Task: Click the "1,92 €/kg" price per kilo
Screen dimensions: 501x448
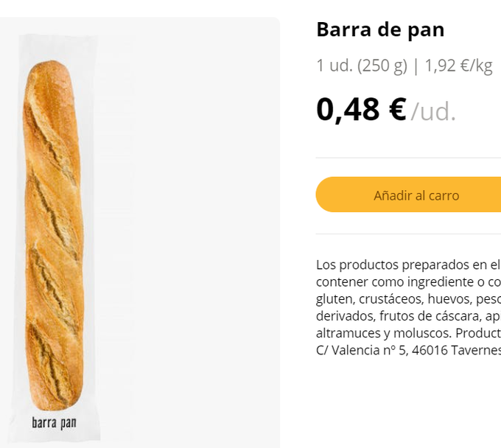Action: click(x=458, y=66)
